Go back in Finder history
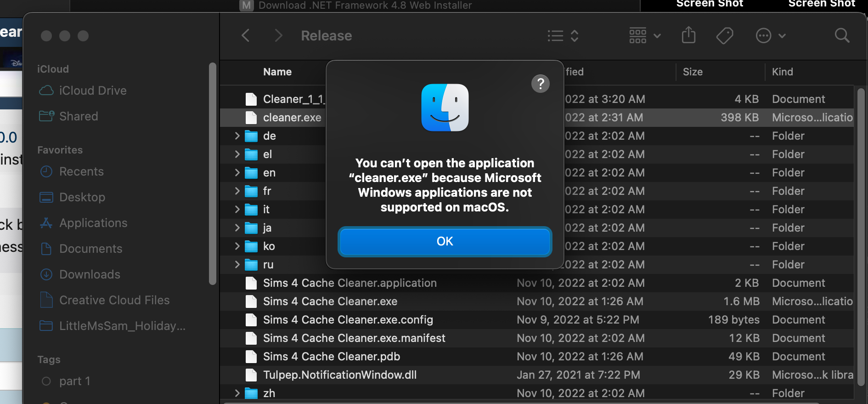Viewport: 868px width, 404px height. coord(246,35)
